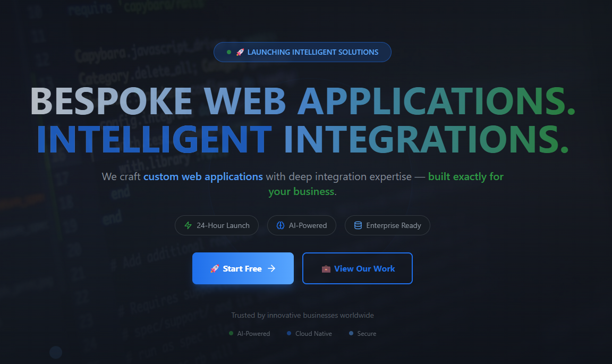612x364 pixels.
Task: Click the green dot beside AI-Powered footer label
Action: (230, 333)
